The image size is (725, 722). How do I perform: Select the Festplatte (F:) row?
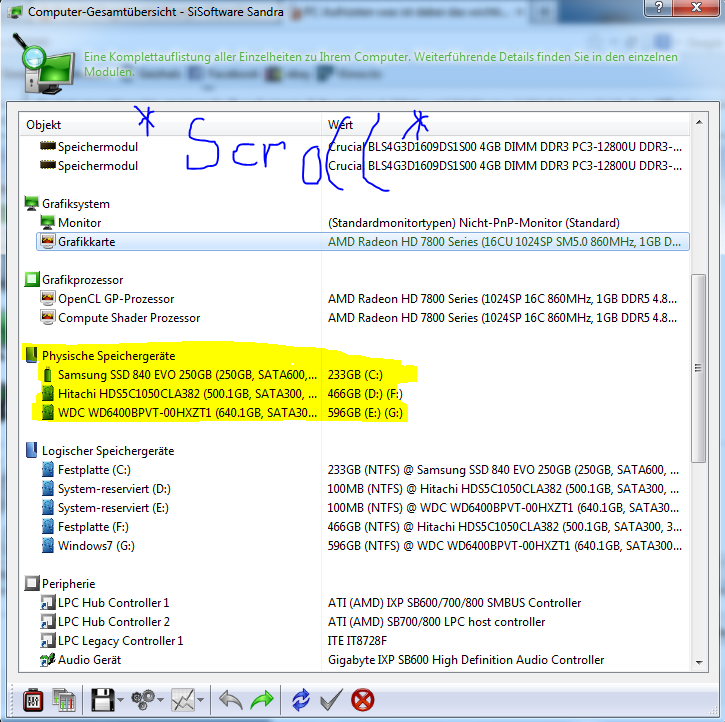click(362, 527)
